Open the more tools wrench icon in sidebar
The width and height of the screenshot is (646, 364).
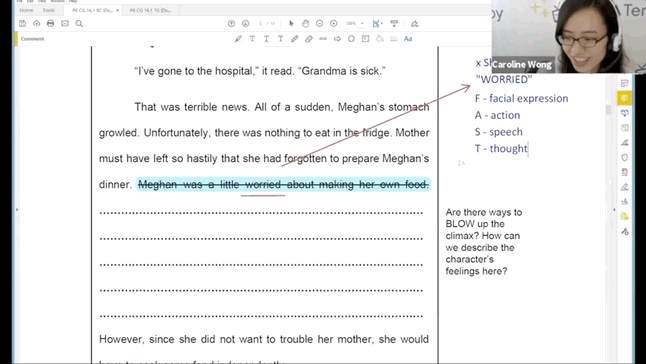pyautogui.click(x=625, y=231)
